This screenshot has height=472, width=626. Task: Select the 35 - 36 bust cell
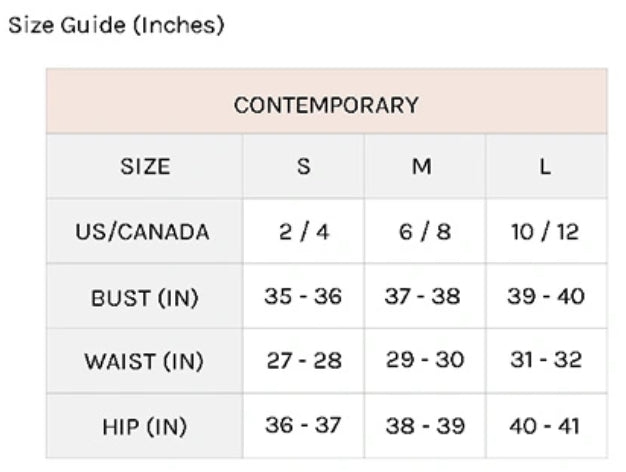click(x=304, y=296)
